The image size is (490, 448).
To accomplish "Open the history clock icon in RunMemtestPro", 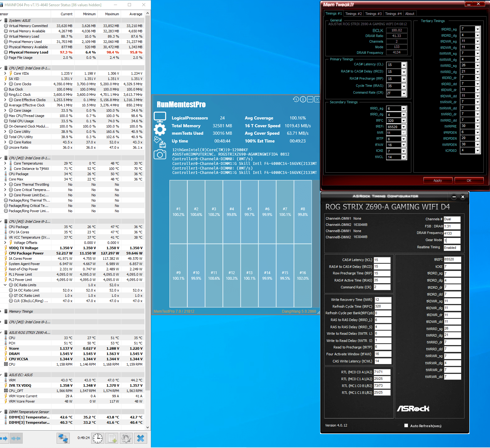I will 296,99.
